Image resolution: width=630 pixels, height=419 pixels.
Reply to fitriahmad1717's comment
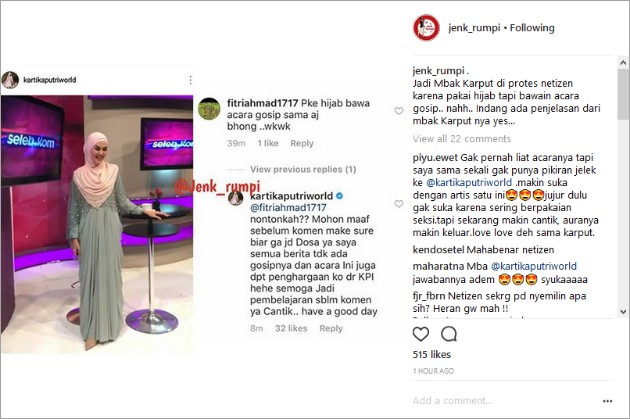pyautogui.click(x=302, y=143)
